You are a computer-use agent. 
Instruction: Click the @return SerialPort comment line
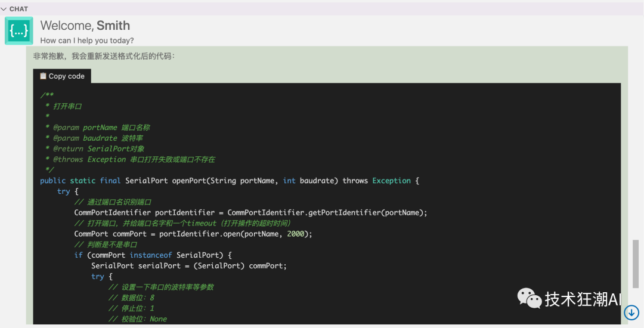(98, 149)
